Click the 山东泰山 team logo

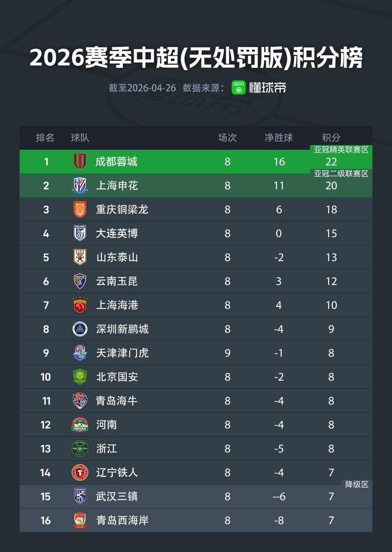(x=80, y=257)
